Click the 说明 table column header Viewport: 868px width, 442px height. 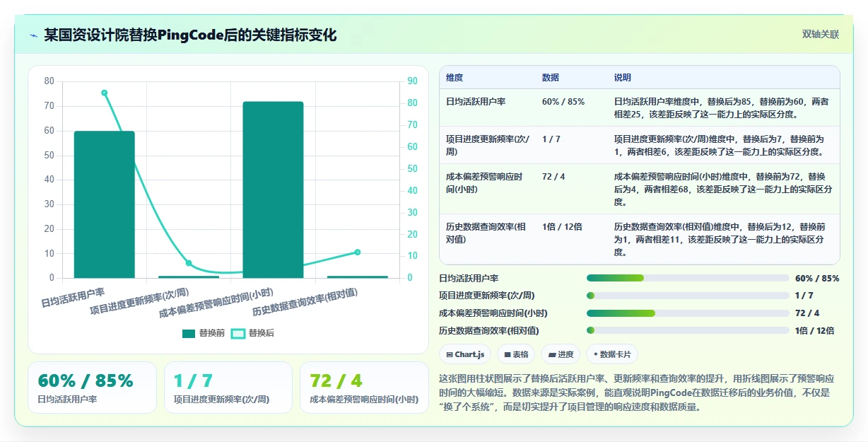click(x=623, y=78)
